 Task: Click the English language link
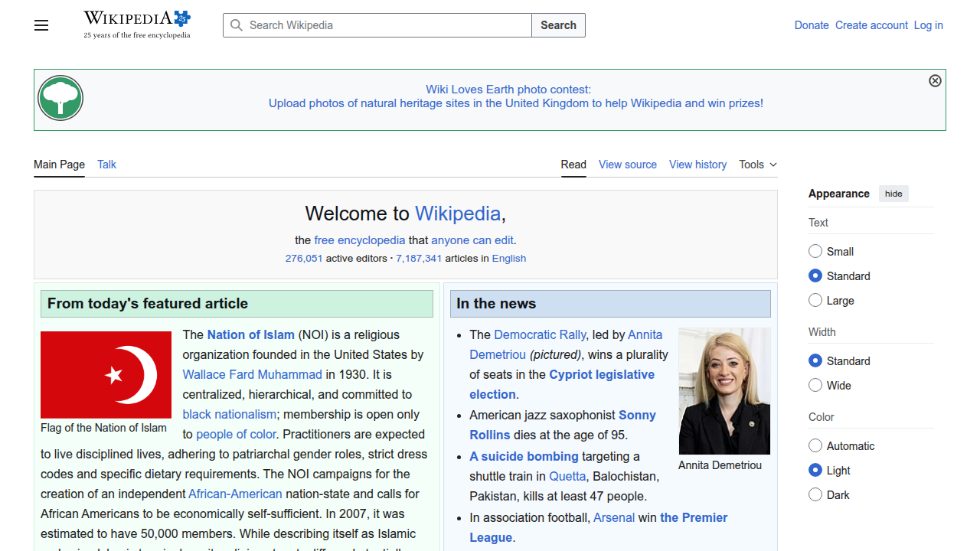point(509,258)
